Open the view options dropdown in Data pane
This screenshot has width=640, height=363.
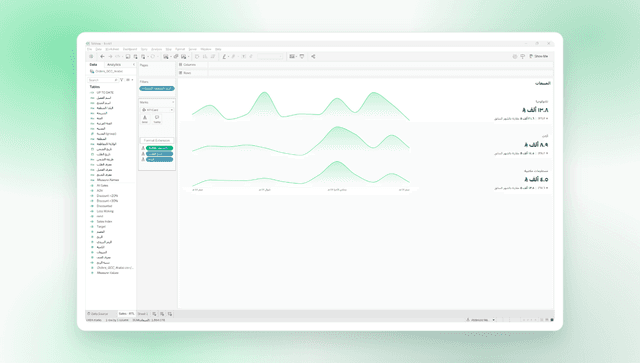[x=130, y=80]
